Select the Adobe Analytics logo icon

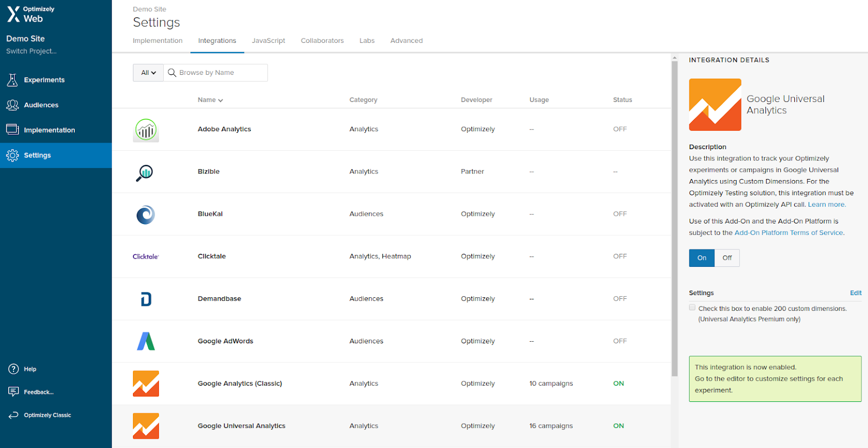(x=146, y=130)
